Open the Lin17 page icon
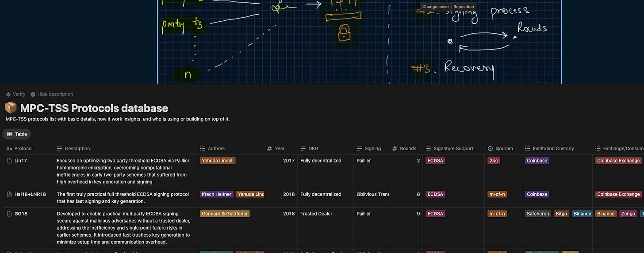The height and width of the screenshot is (253, 644). (x=9, y=161)
